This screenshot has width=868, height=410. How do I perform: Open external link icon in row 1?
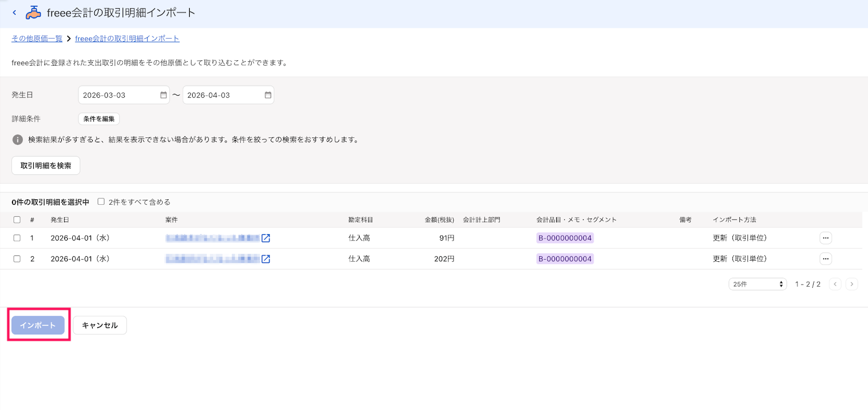coord(266,238)
